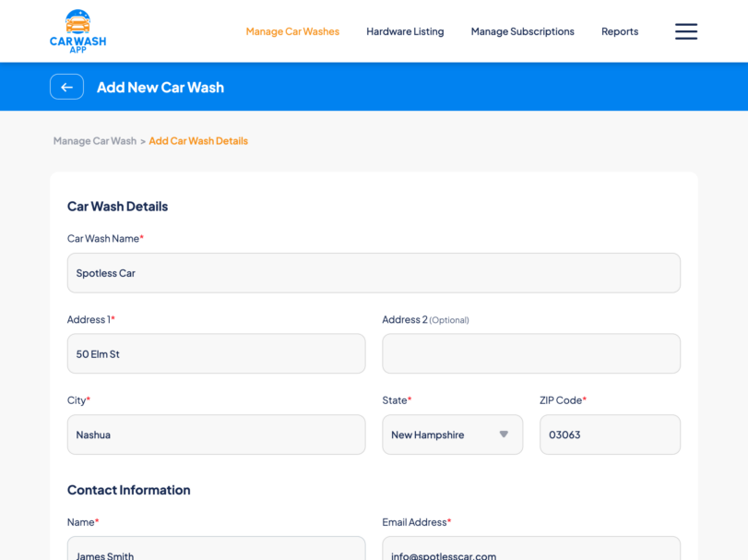
Task: Select the Add Car Wash Details breadcrumb
Action: pyautogui.click(x=198, y=141)
